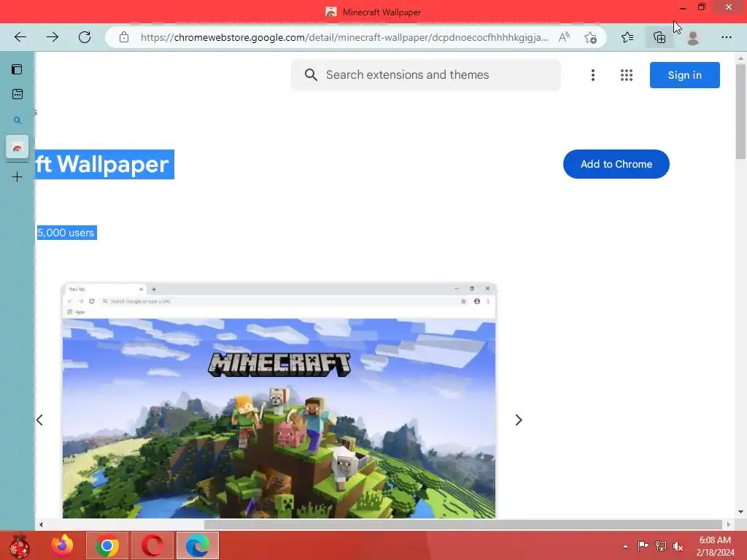Click the second vertical sidebar icon

(18, 94)
